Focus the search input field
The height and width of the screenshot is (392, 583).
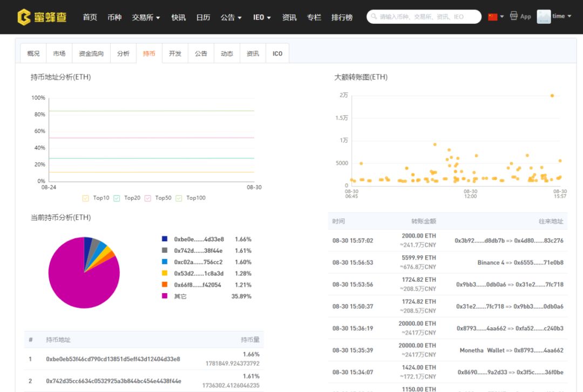pos(424,17)
